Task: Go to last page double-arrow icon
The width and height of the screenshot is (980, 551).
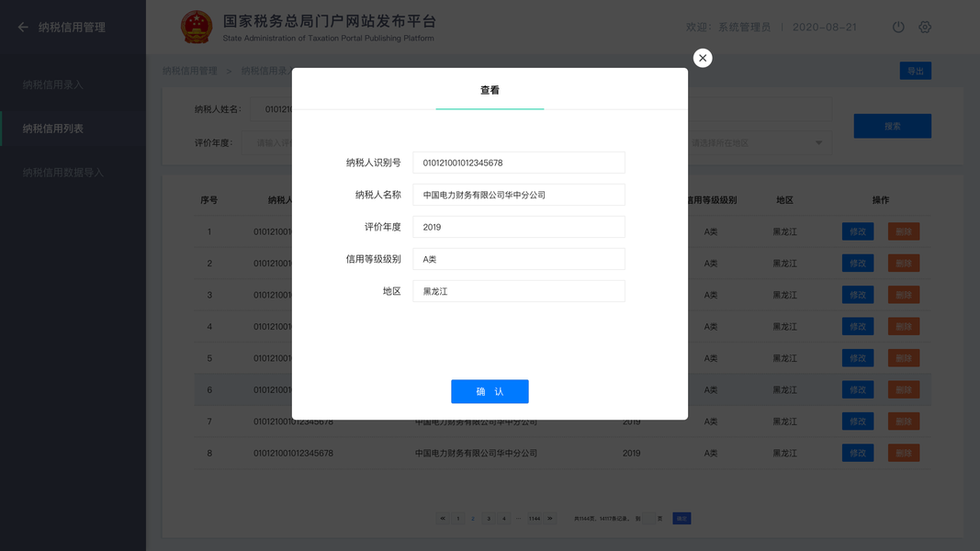Action: coord(550,519)
